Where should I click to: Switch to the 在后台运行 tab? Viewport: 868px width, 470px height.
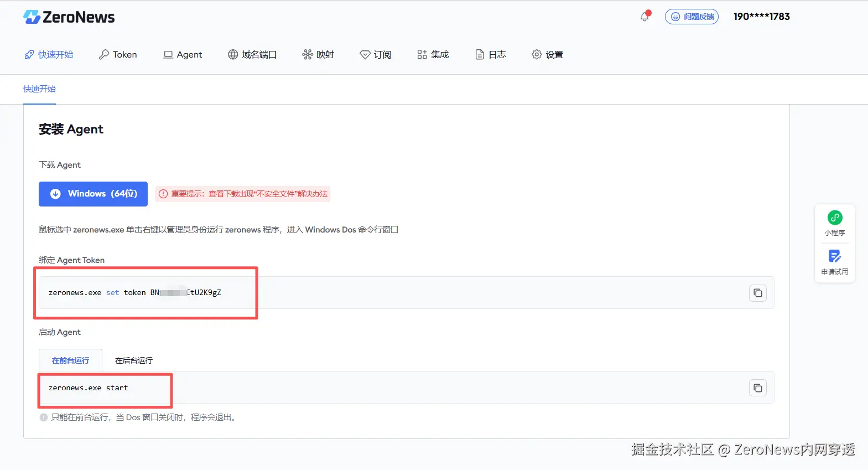coord(134,360)
